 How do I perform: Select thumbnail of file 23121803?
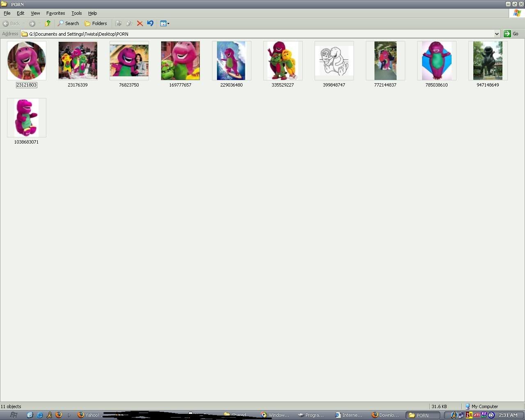click(27, 60)
